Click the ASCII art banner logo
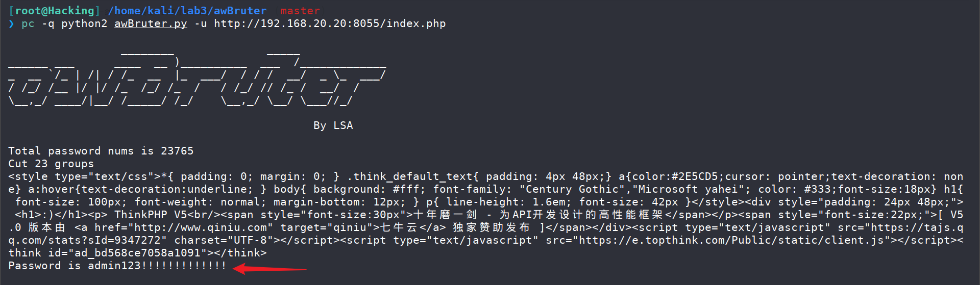This screenshot has height=285, width=980. (x=197, y=78)
